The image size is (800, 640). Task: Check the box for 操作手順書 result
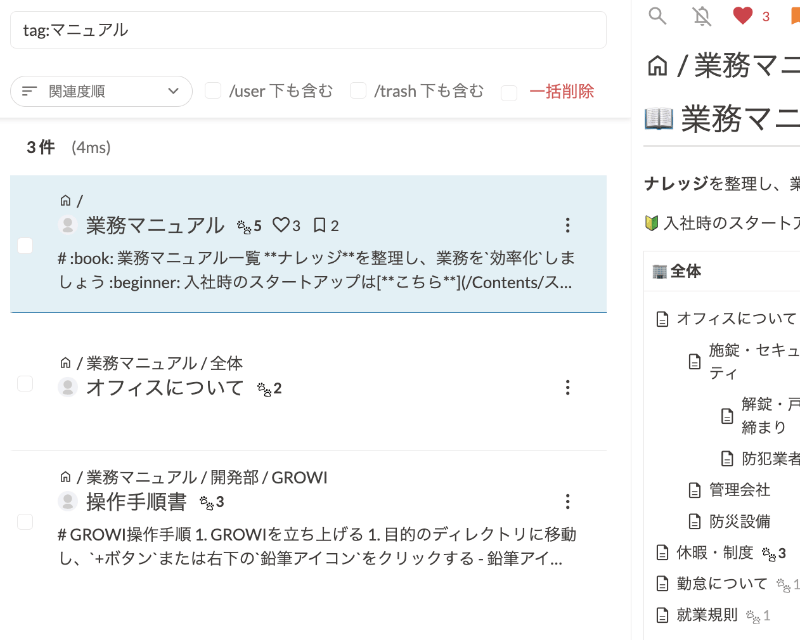coord(25,521)
